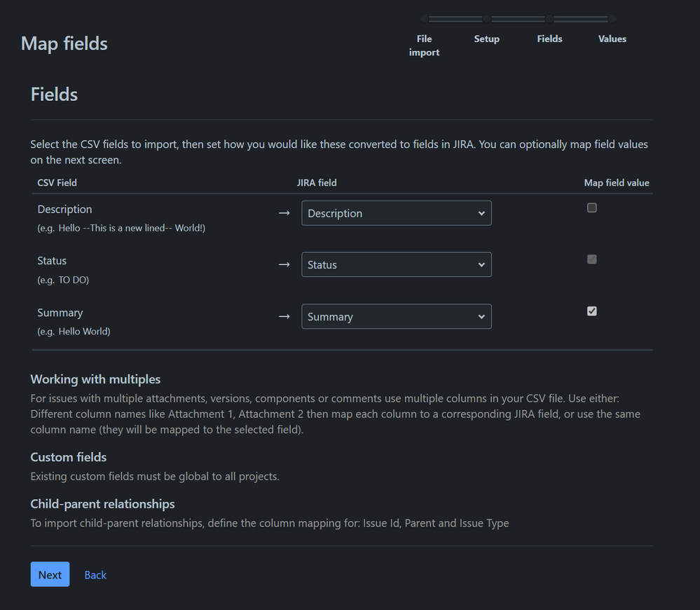Go back using the Back link
The image size is (700, 610).
tap(95, 575)
